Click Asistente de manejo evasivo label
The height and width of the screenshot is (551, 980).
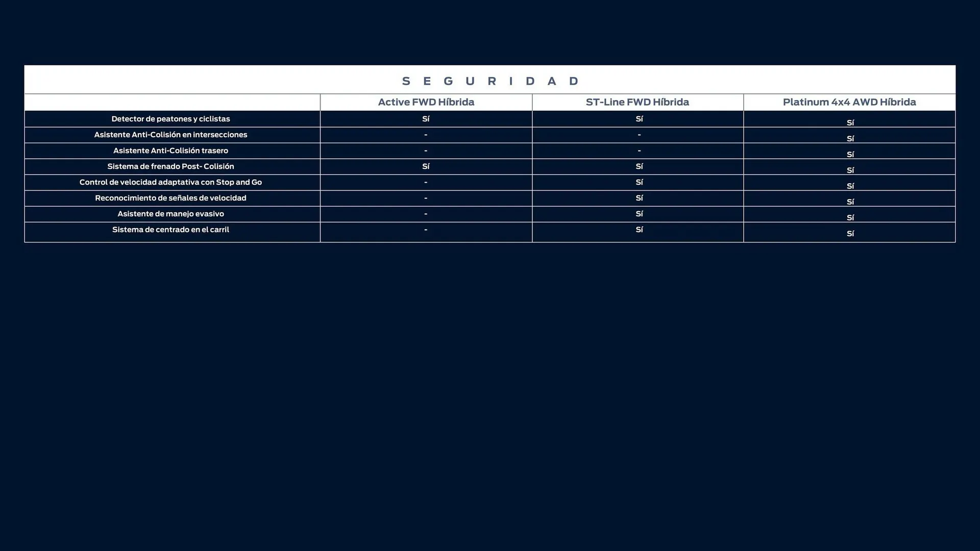click(170, 214)
